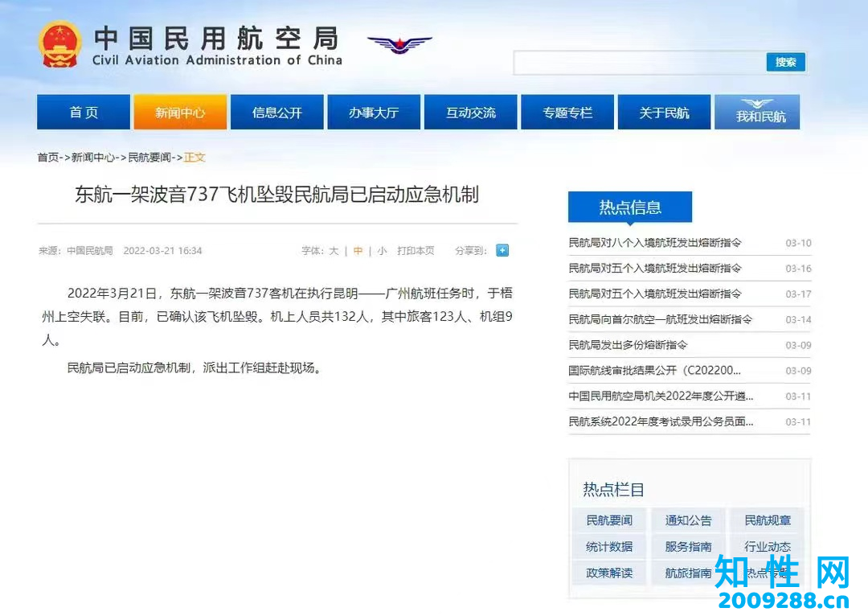Click the 来源:中国民航局 source text
The height and width of the screenshot is (616, 868).
[x=76, y=251]
